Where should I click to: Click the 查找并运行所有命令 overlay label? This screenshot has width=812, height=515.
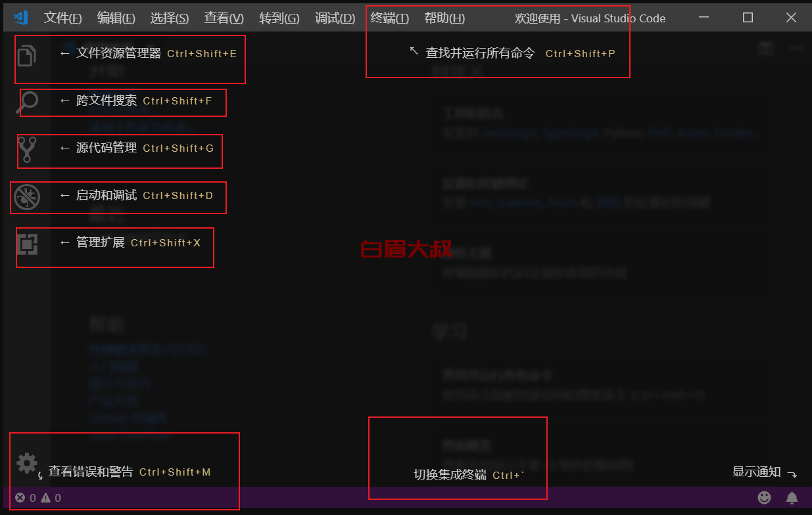[x=481, y=53]
